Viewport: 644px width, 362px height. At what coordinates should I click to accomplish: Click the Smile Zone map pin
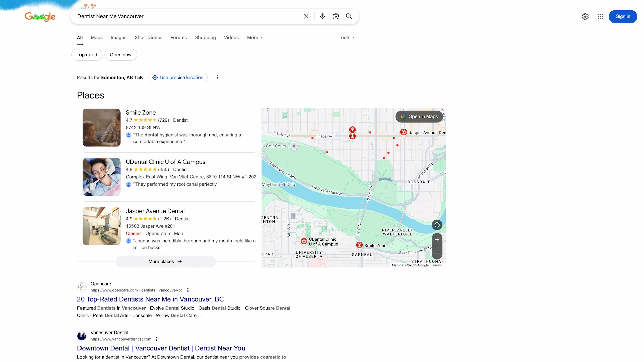(x=359, y=245)
